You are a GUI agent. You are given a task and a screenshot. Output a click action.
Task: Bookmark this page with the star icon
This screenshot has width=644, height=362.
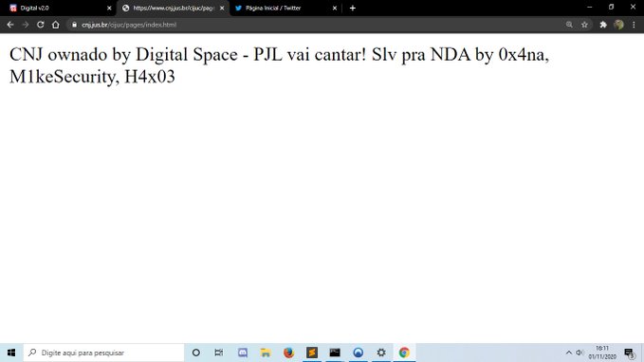pyautogui.click(x=584, y=25)
